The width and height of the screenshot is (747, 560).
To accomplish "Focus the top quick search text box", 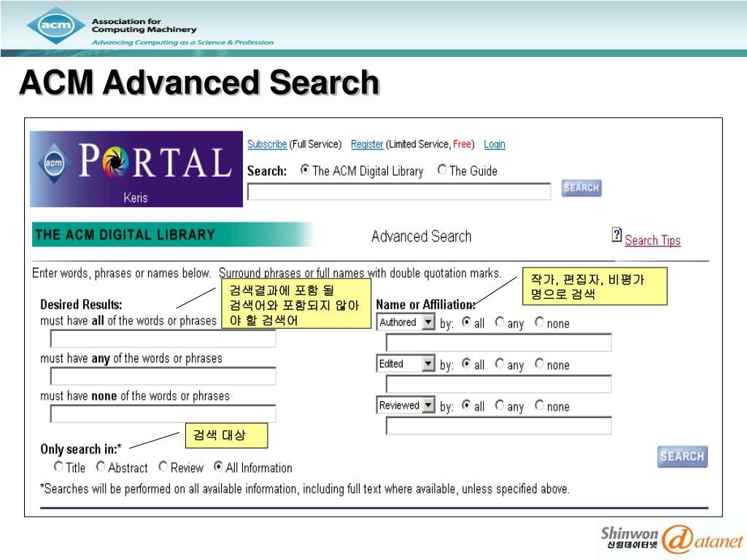I will (x=399, y=192).
